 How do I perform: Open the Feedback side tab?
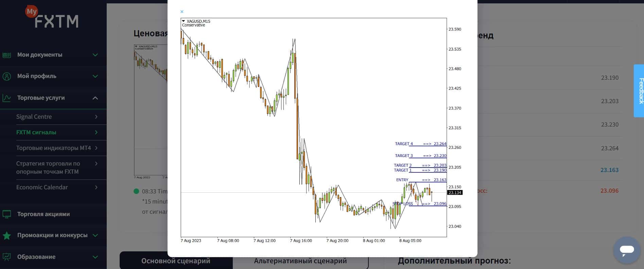[639, 91]
